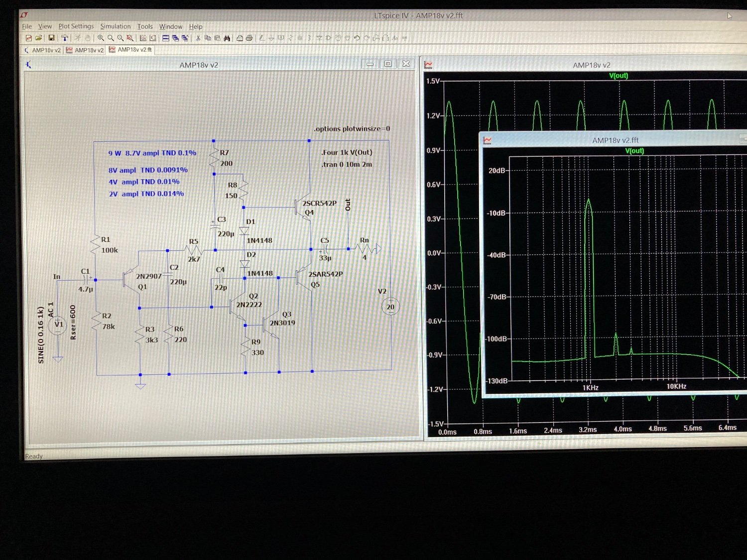Screen dimensions: 747x560
Task: Open the Plot Settings menu
Action: pos(76,26)
